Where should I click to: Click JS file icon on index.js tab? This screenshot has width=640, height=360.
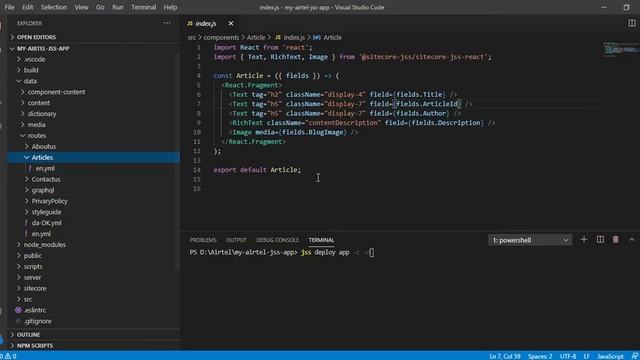(x=190, y=24)
